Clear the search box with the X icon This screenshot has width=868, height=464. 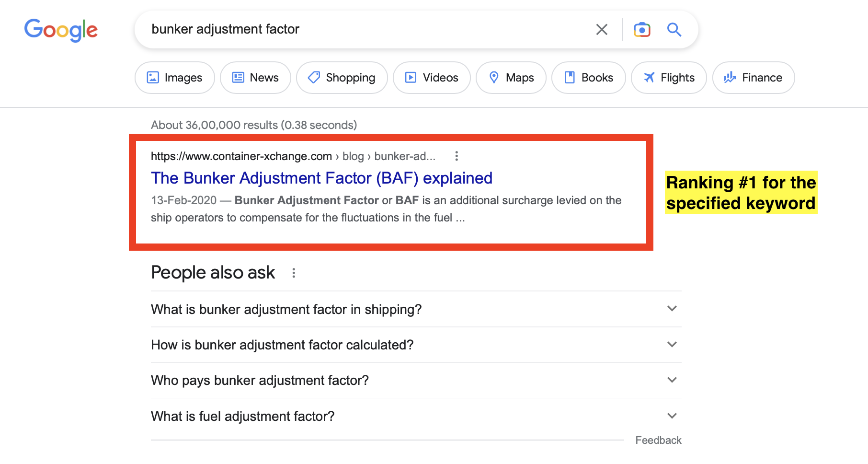[x=602, y=30]
